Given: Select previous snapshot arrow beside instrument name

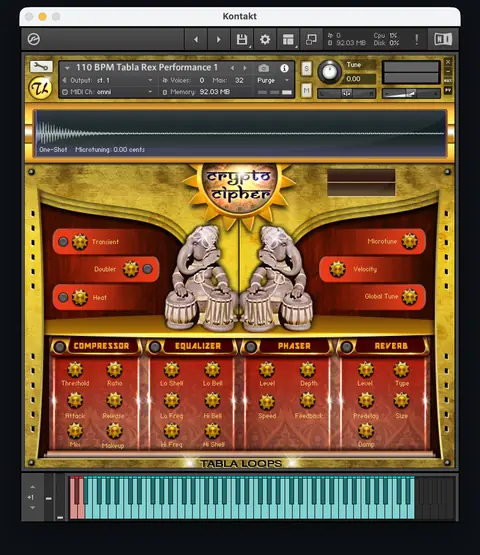Looking at the screenshot, I should click(232, 68).
